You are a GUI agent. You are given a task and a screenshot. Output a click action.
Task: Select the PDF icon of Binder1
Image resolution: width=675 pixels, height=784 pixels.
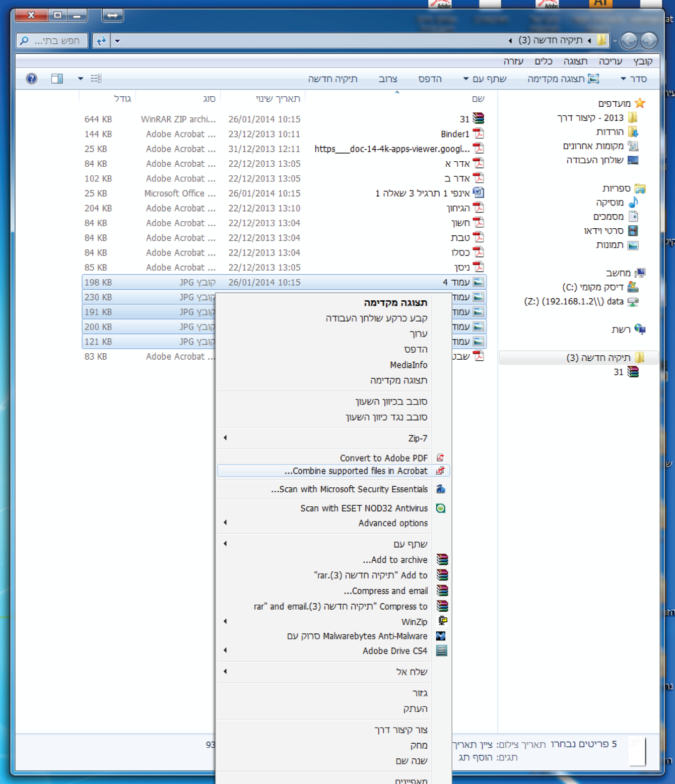[478, 134]
